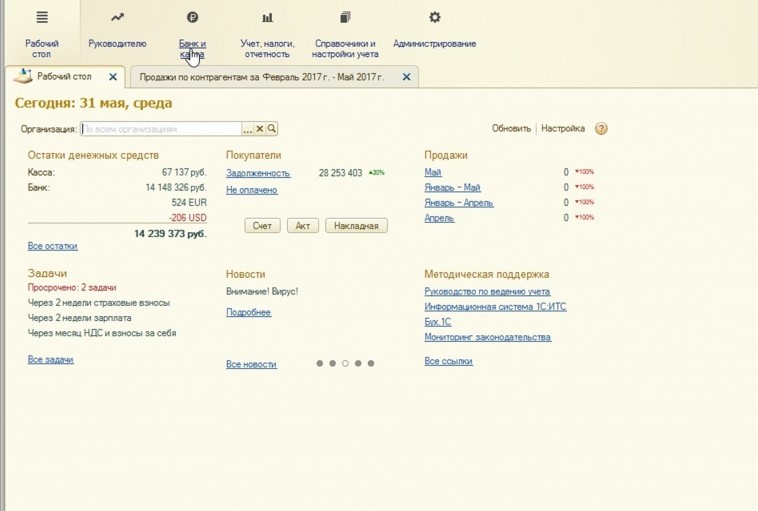The width and height of the screenshot is (758, 511).
Task: Click the magnifier icon in organization field
Action: click(x=272, y=129)
